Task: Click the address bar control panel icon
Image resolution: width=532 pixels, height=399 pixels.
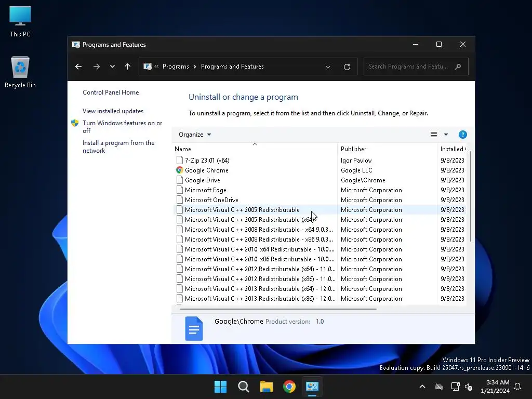Action: (148, 66)
